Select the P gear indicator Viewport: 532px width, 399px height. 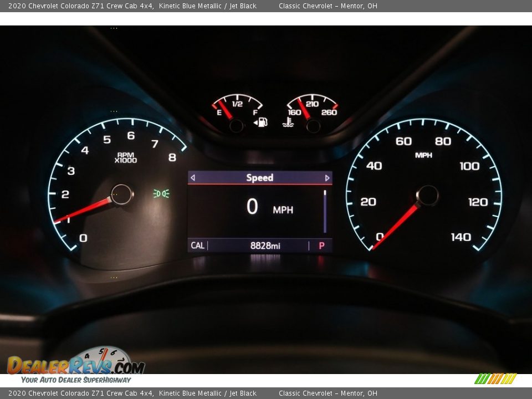click(321, 245)
